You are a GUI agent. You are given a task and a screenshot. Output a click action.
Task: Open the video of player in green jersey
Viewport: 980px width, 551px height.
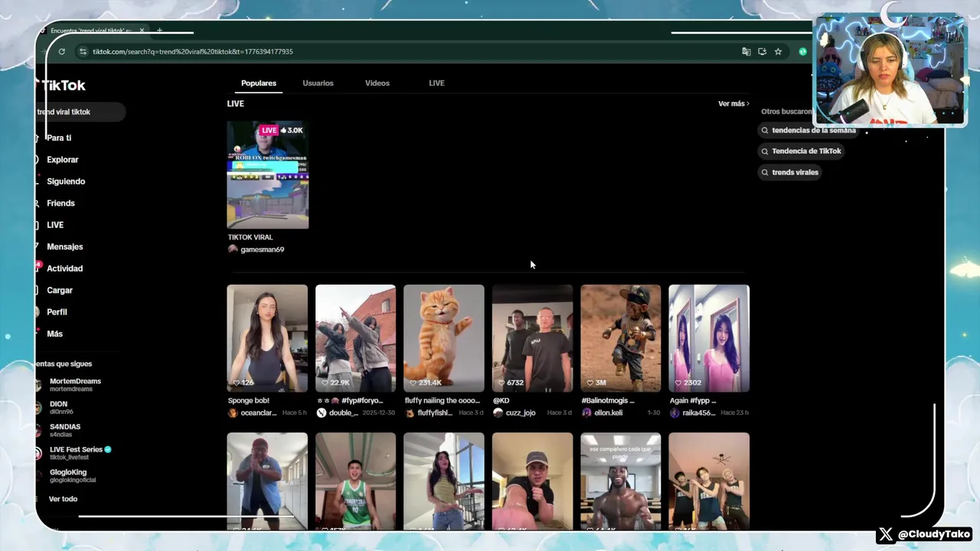tap(355, 481)
